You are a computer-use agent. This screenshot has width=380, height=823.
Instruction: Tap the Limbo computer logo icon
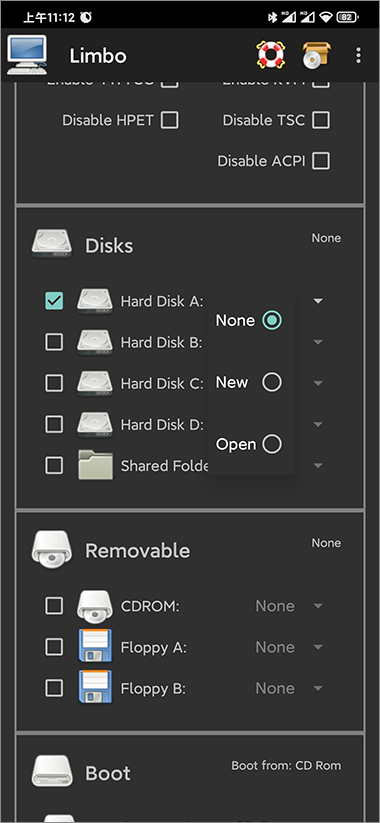point(27,55)
